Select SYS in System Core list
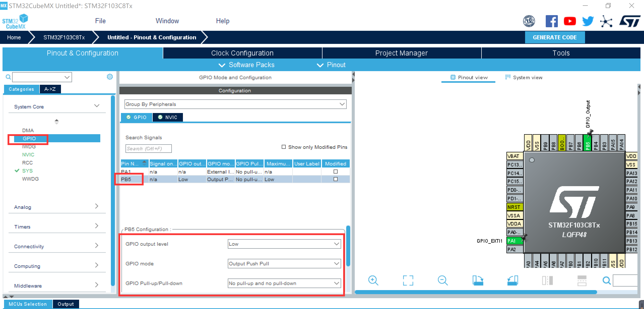 pyautogui.click(x=27, y=171)
